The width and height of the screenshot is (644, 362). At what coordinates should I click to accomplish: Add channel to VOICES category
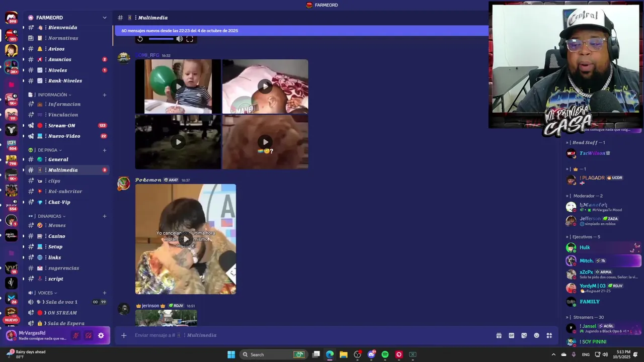point(105,293)
